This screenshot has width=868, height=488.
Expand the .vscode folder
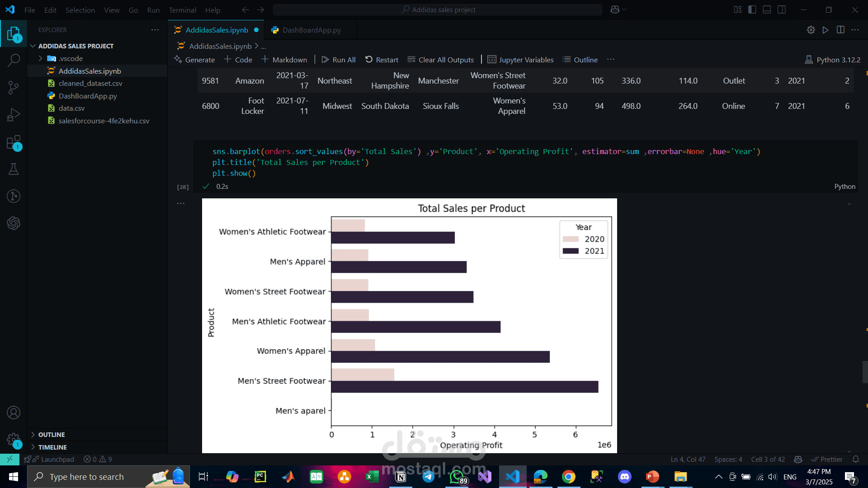[41, 58]
